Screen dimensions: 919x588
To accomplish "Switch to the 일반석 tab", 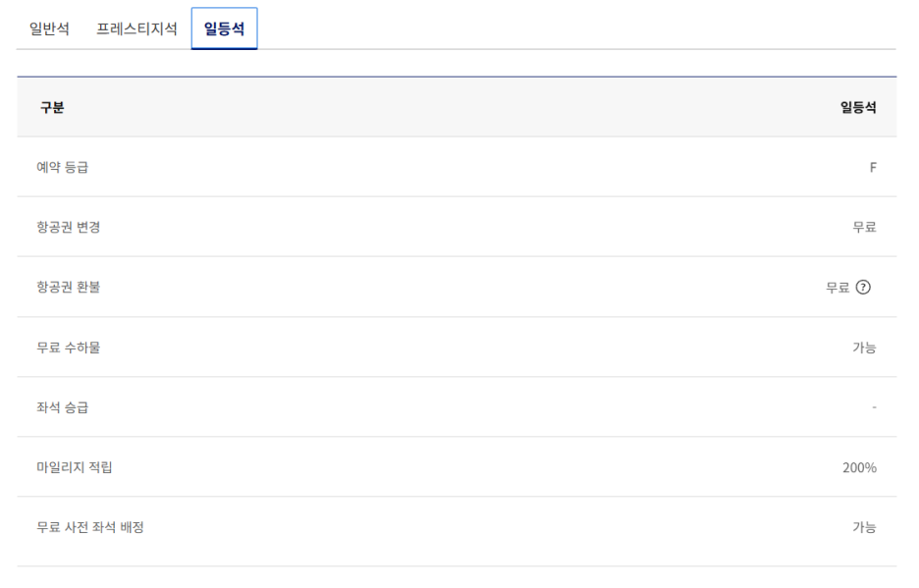I will [49, 28].
